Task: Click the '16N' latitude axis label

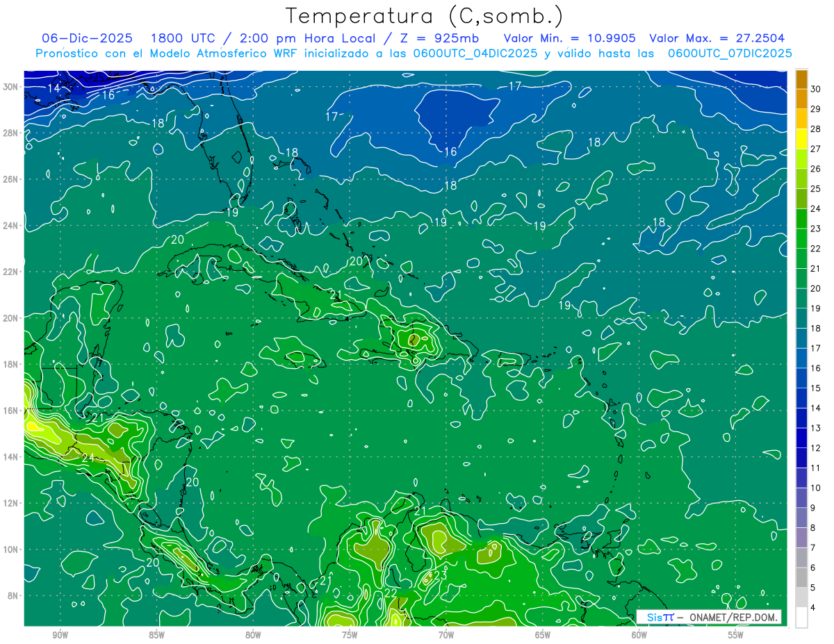Action: pyautogui.click(x=10, y=411)
